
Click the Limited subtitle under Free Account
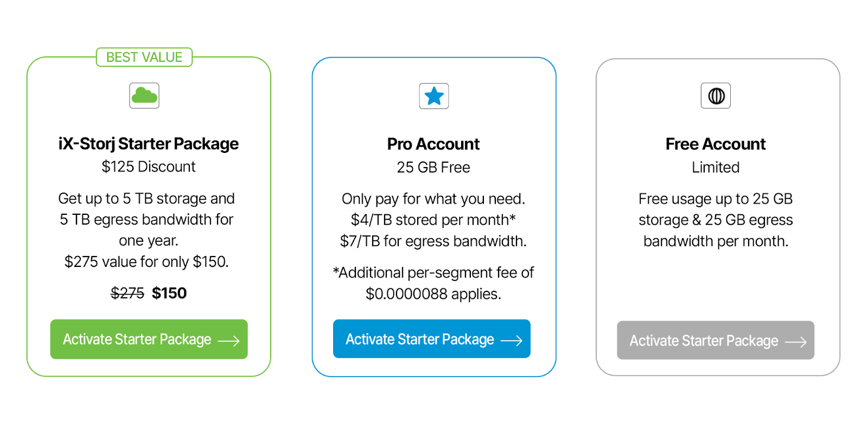[716, 168]
